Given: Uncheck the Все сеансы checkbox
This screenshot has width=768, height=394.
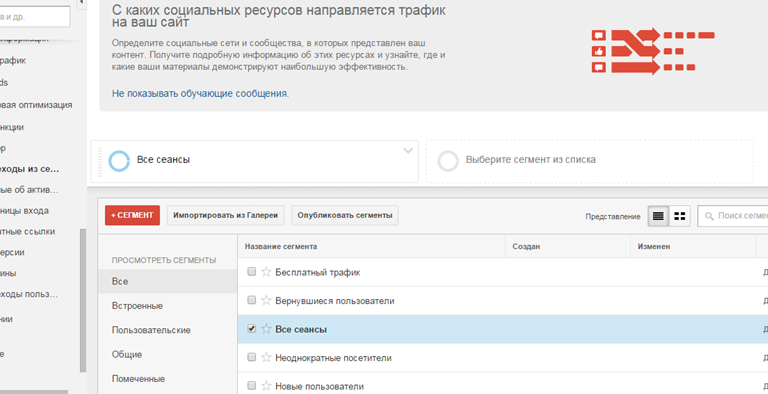Looking at the screenshot, I should (x=252, y=328).
